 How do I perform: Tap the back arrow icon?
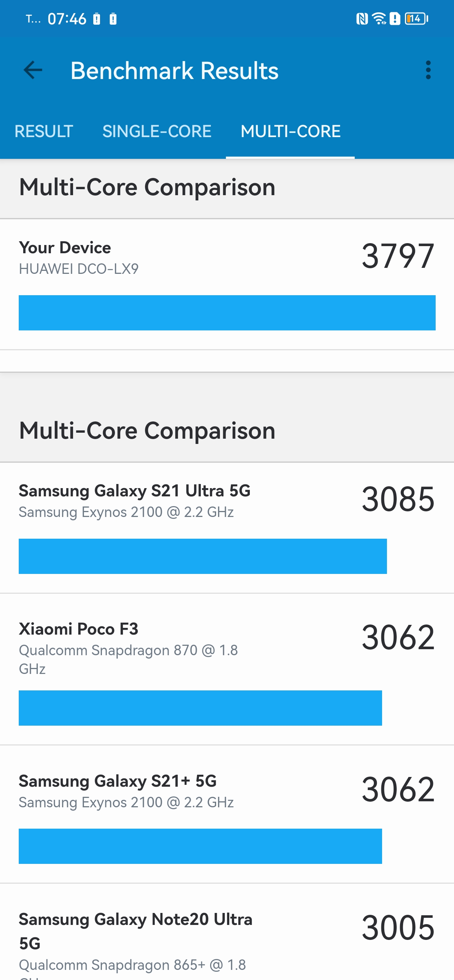click(x=33, y=70)
